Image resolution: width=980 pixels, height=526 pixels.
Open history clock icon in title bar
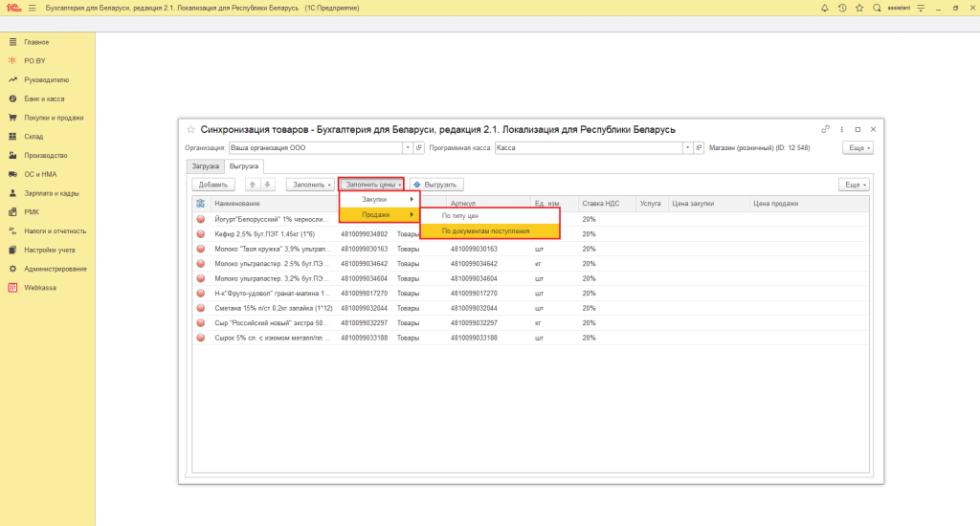[x=842, y=8]
